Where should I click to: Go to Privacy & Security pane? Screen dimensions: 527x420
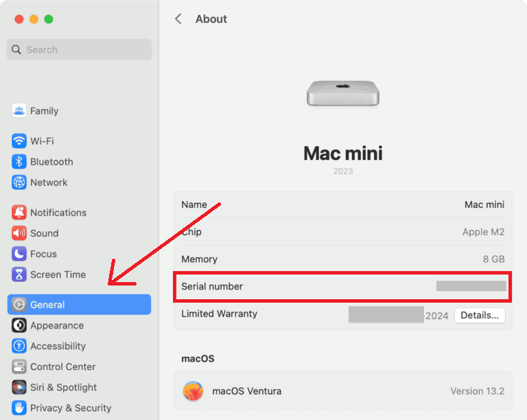[x=70, y=408]
